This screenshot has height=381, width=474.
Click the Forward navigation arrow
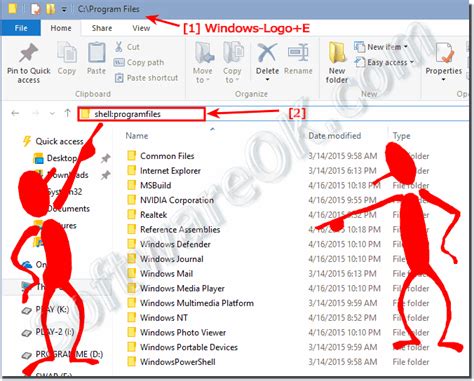tap(35, 114)
